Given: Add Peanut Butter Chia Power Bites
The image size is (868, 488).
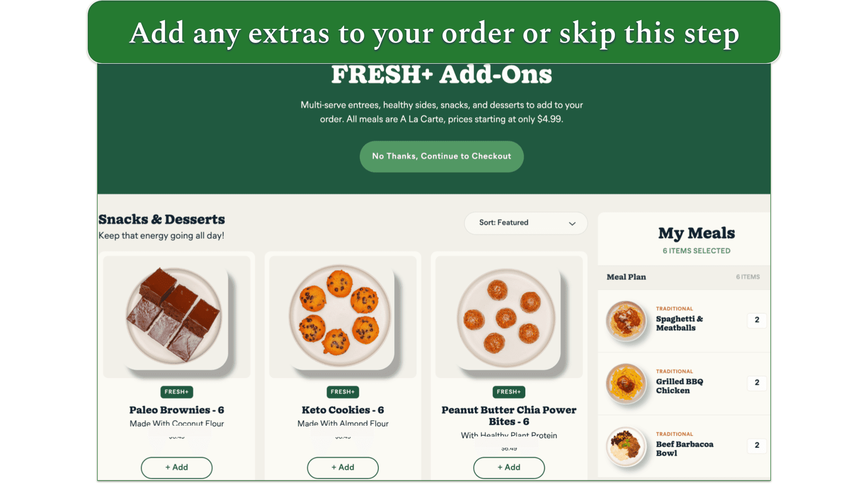Looking at the screenshot, I should coord(509,468).
